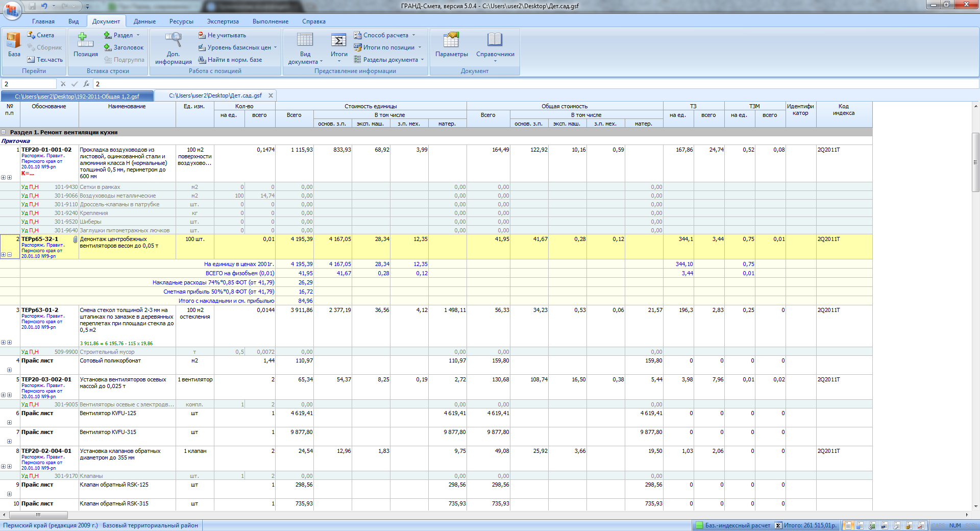Open the 192-2011-Общая 1,2.gsf document tab

click(77, 96)
